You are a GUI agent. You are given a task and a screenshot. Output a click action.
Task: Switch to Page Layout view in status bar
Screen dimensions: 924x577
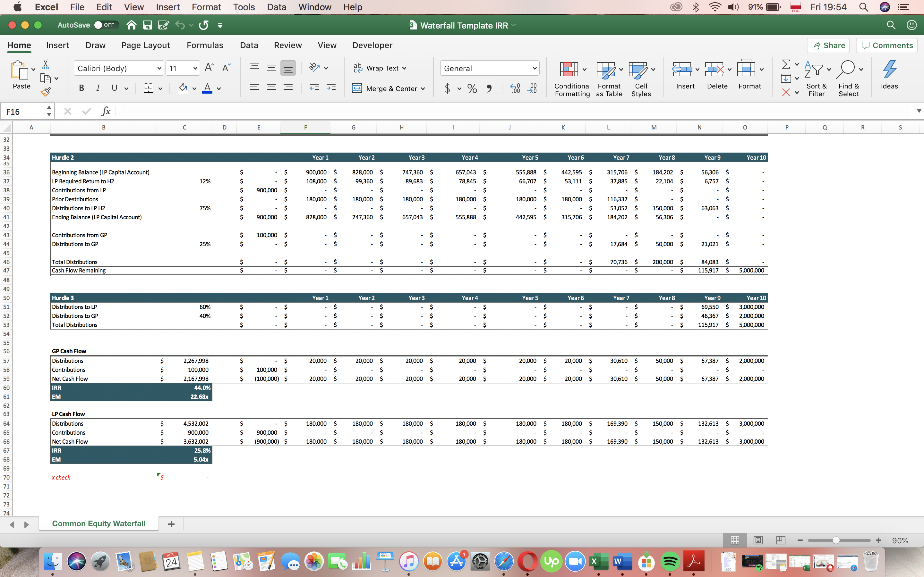(758, 540)
